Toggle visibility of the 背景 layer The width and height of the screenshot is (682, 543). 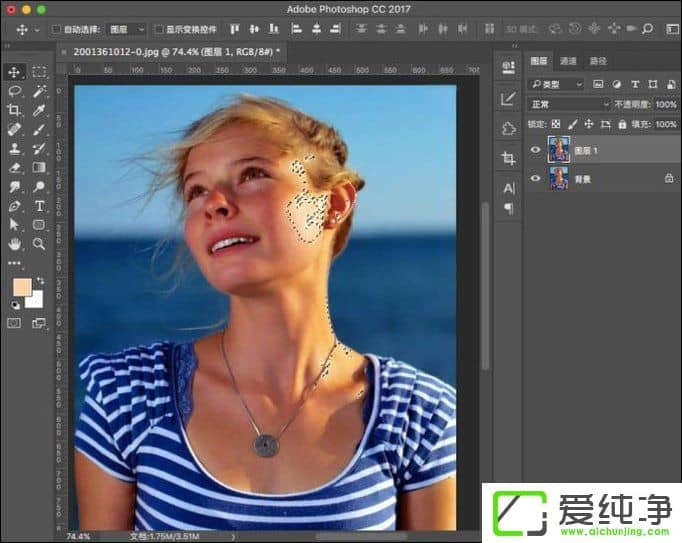click(x=535, y=178)
